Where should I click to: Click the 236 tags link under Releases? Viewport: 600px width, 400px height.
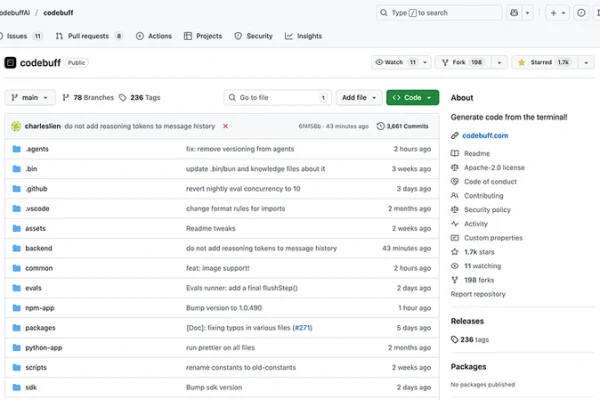pos(470,340)
